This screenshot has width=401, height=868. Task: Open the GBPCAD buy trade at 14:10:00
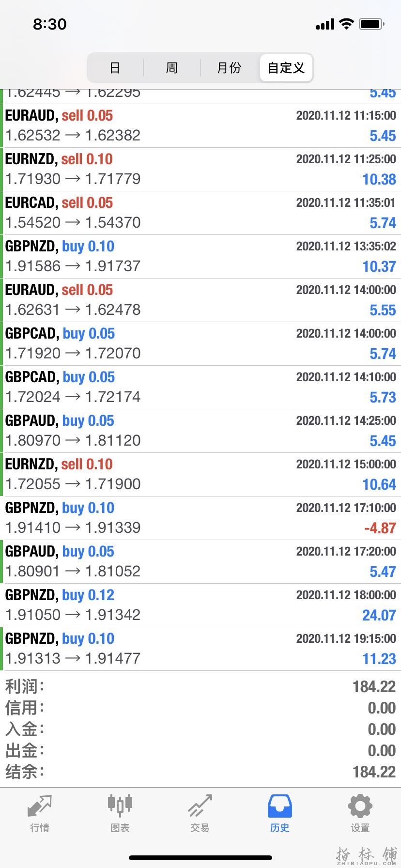pyautogui.click(x=200, y=387)
